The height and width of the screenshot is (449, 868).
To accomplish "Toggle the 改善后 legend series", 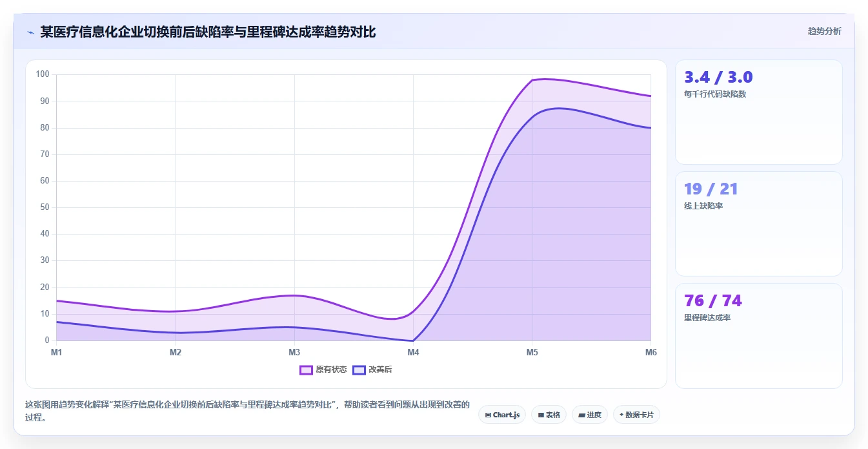I will click(x=372, y=370).
